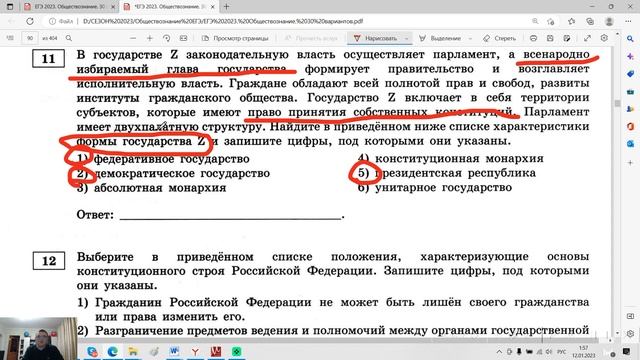
Task: Open the browser profile avatar
Action: click(609, 21)
